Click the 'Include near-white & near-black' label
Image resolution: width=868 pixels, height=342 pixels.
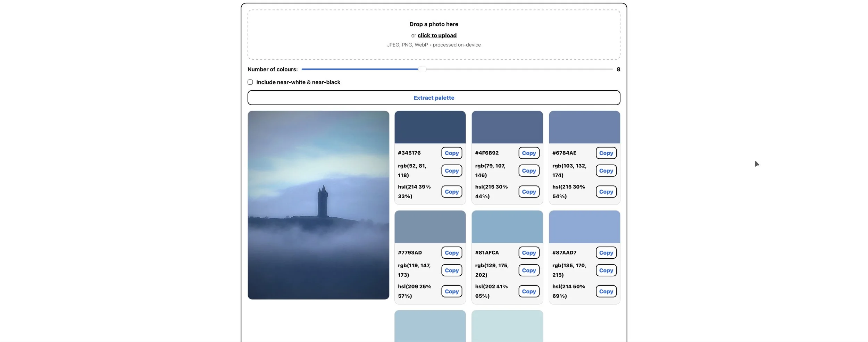(298, 82)
